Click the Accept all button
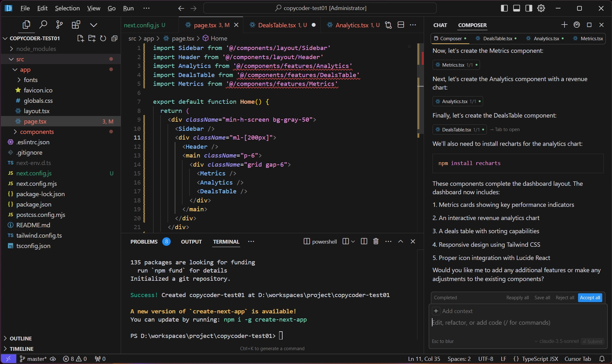This screenshot has width=612, height=364. [x=590, y=298]
